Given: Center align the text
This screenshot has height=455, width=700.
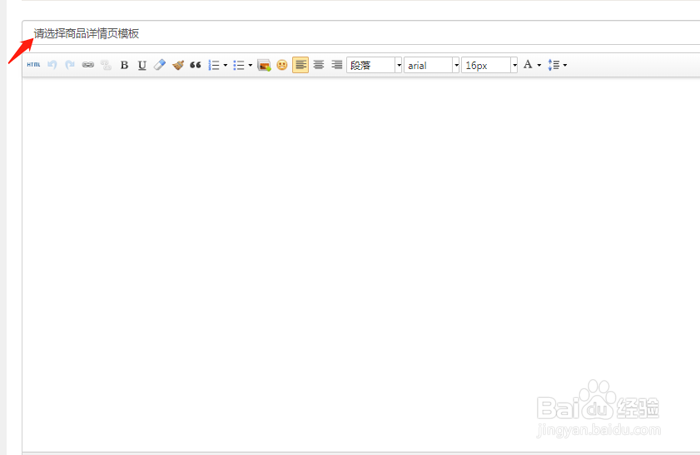Looking at the screenshot, I should tap(318, 65).
